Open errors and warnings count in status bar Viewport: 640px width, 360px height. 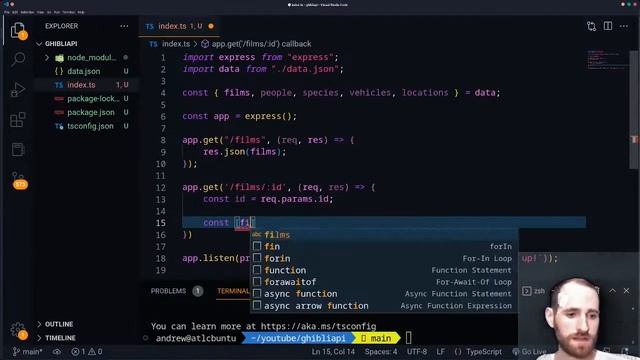[87, 351]
